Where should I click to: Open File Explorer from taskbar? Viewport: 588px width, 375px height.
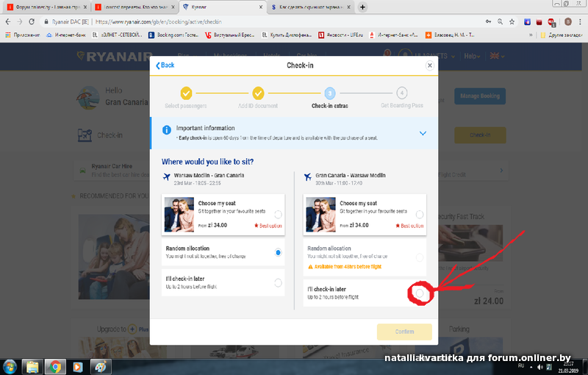click(x=32, y=367)
